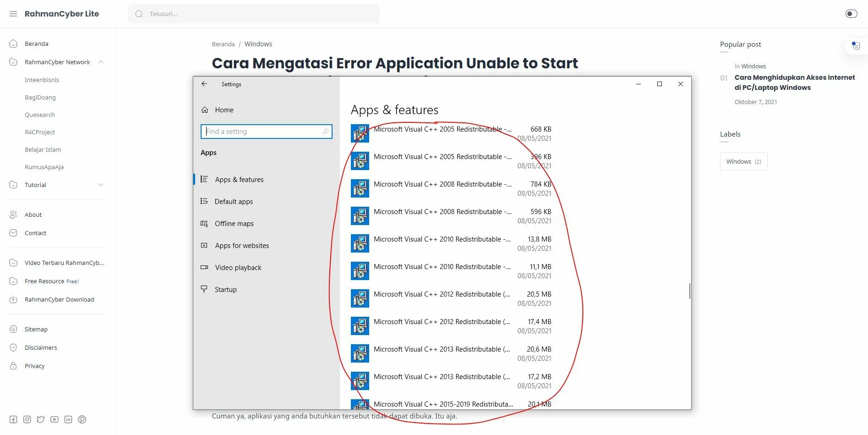Select the Windows (2) label tag
Screen dimensions: 868x435
click(x=743, y=161)
